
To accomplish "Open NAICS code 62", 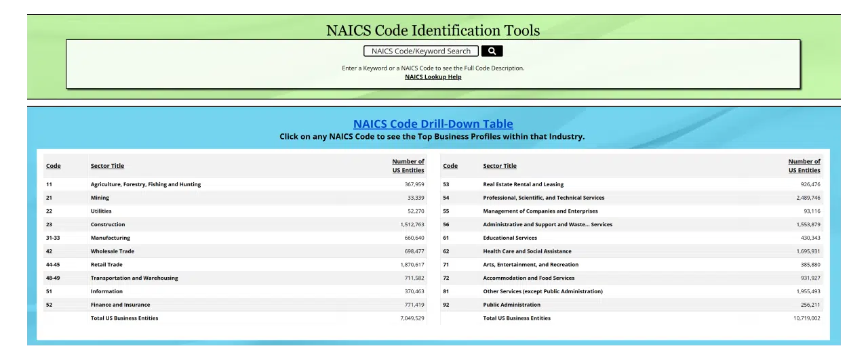I will coord(446,251).
